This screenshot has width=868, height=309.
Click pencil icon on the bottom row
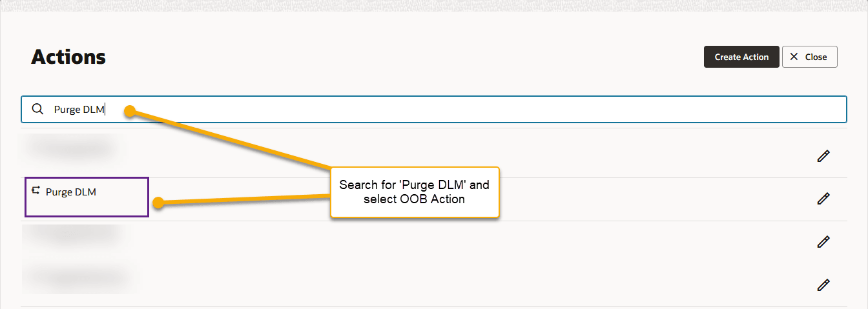823,284
